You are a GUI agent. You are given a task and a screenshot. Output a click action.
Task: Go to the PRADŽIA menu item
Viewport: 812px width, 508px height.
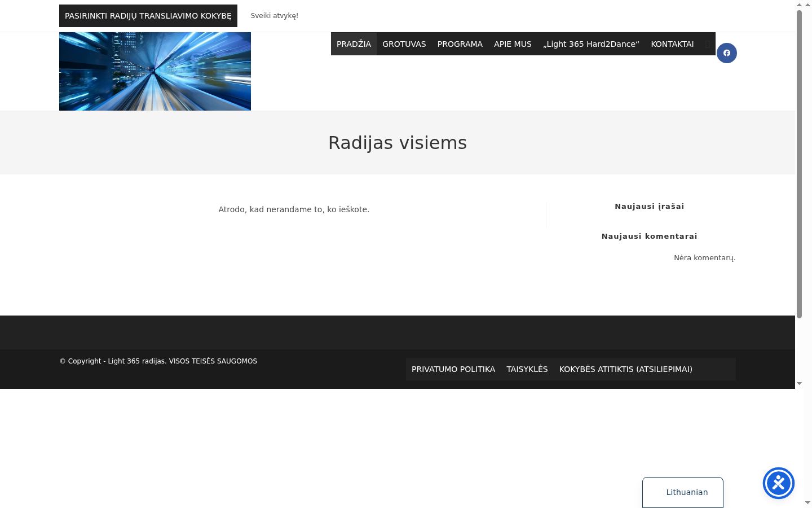[354, 44]
